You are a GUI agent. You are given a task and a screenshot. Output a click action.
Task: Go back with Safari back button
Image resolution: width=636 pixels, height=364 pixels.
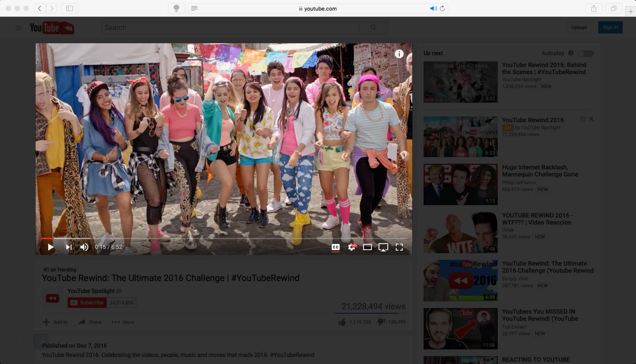40,8
